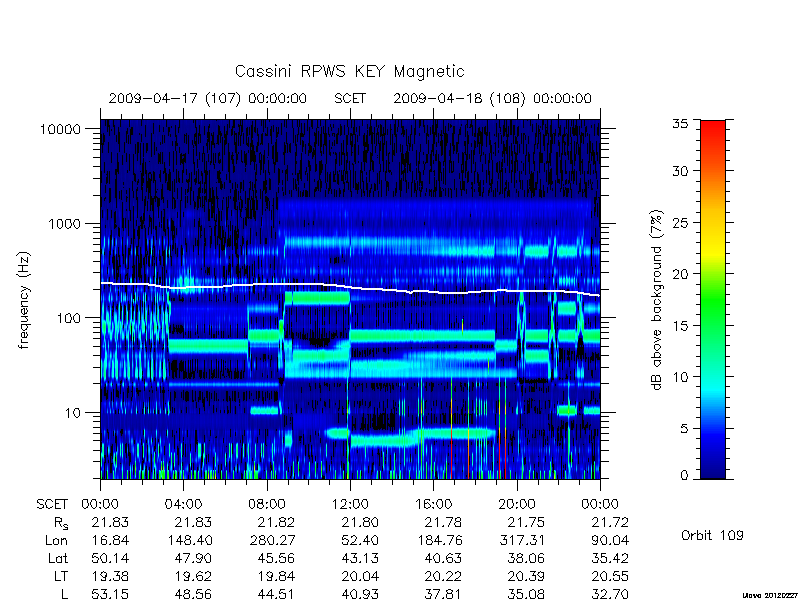The height and width of the screenshot is (600, 800).
Task: Click the L value 48.56
Action: [193, 594]
